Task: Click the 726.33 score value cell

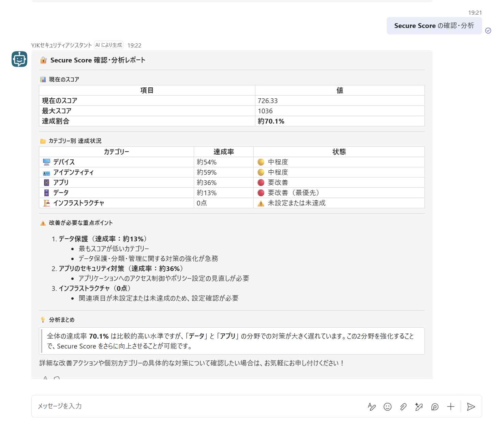Action: [x=340, y=101]
